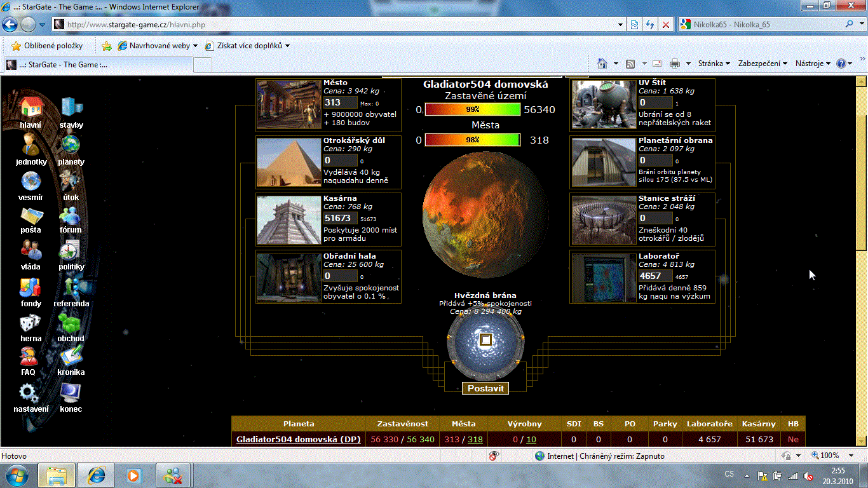Click the volume tray icon
The image size is (868, 488).
pyautogui.click(x=808, y=475)
